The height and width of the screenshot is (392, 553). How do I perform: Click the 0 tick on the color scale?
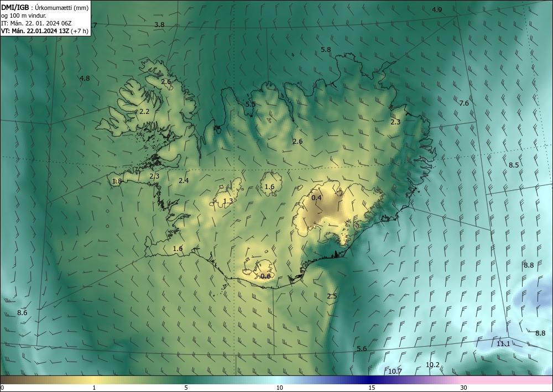(x=2, y=388)
